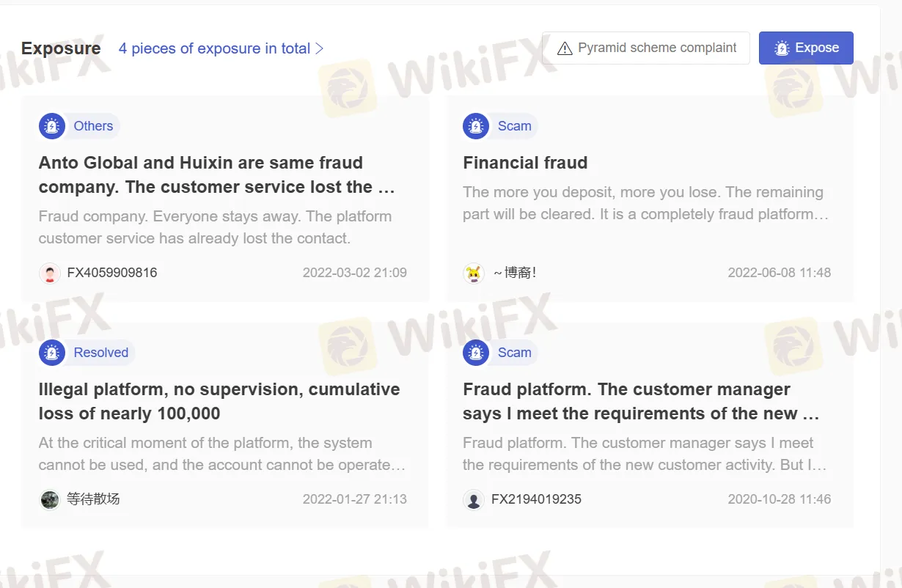Open the 'Financial fraud' exposure post
The width and height of the screenshot is (902, 588).
[x=525, y=162]
